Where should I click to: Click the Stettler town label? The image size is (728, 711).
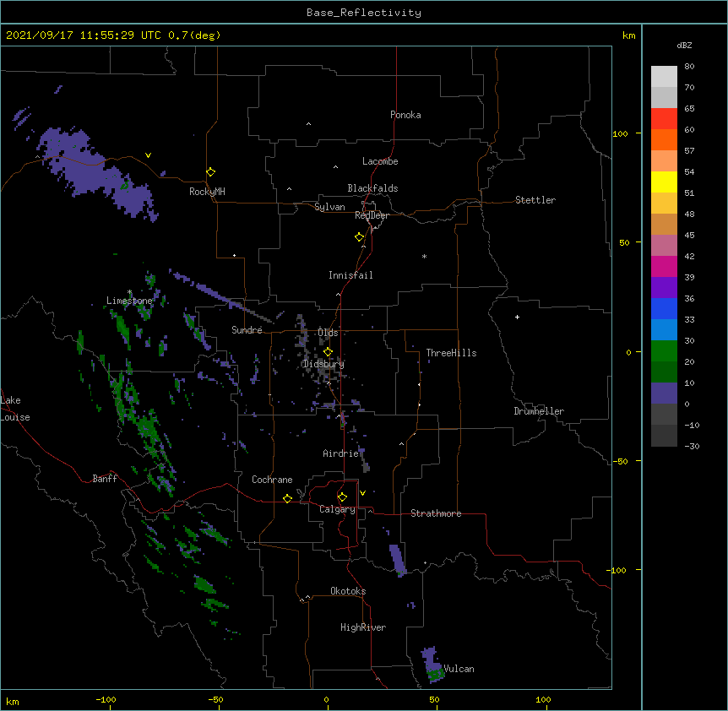click(535, 200)
